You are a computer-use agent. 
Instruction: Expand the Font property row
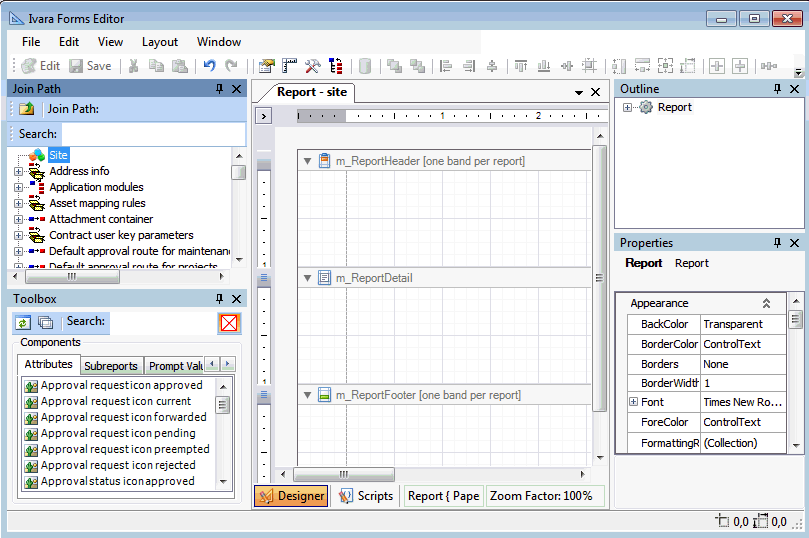(x=633, y=402)
